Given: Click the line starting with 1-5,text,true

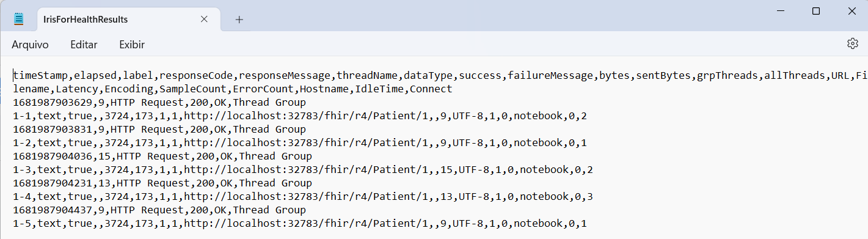Looking at the screenshot, I should pyautogui.click(x=300, y=224).
